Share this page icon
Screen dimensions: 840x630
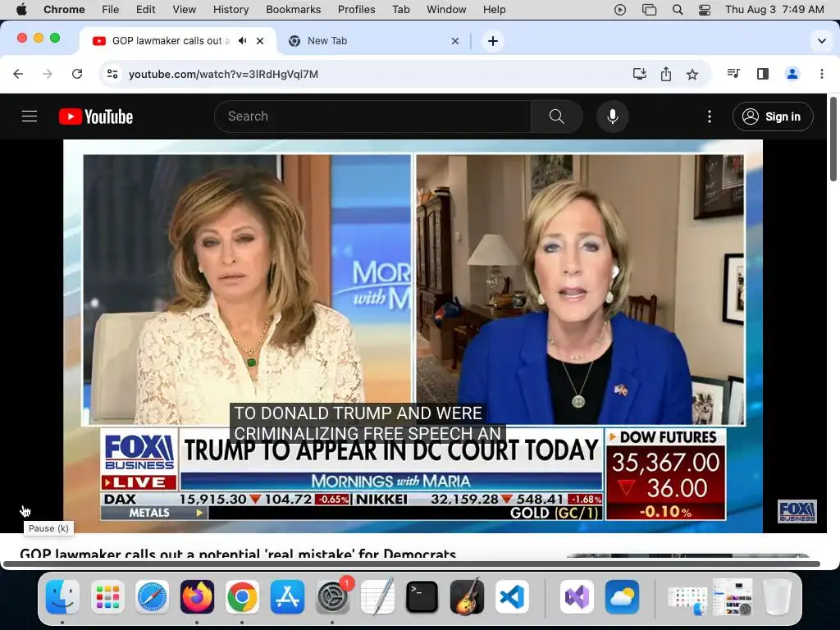click(x=666, y=74)
